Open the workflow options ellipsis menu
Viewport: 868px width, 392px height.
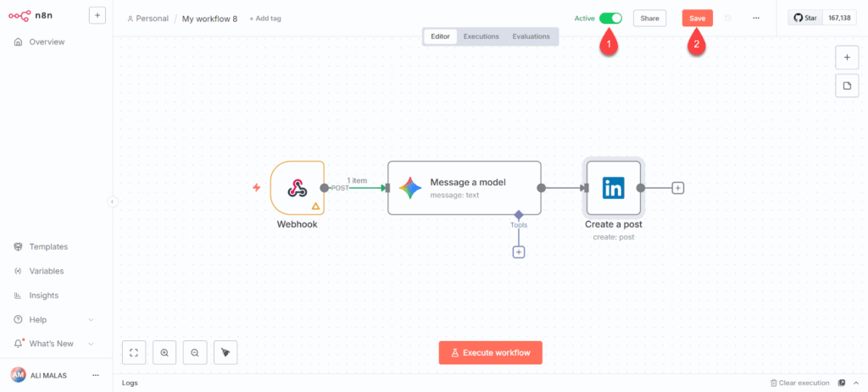(756, 19)
